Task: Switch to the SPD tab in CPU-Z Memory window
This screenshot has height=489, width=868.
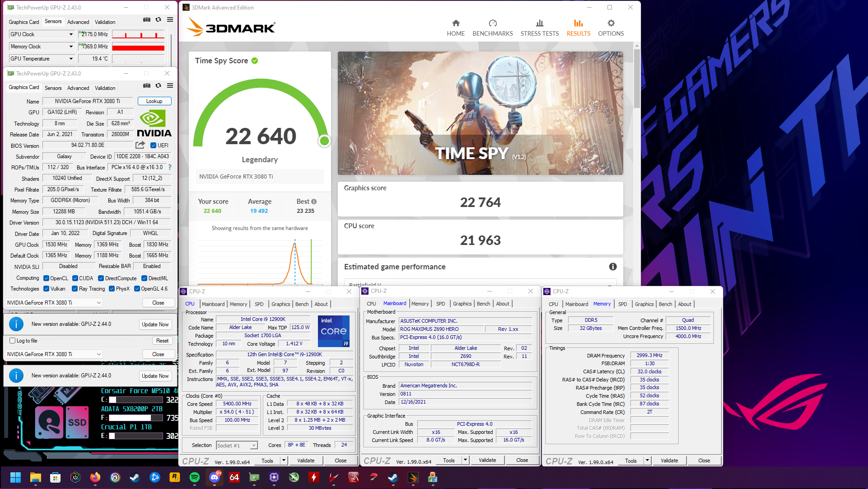Action: click(622, 304)
